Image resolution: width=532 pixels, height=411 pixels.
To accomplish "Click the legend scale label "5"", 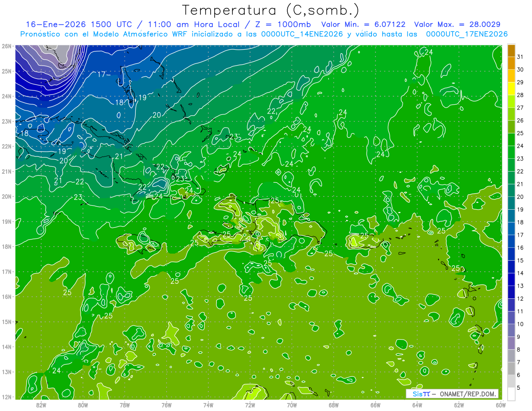I will [x=519, y=388].
